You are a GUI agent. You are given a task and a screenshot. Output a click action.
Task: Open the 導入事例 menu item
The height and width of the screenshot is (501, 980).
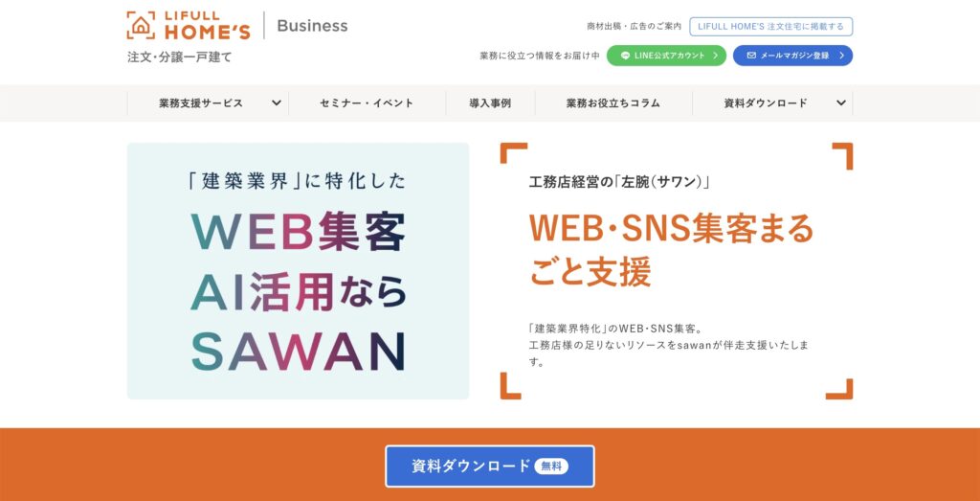(x=490, y=103)
